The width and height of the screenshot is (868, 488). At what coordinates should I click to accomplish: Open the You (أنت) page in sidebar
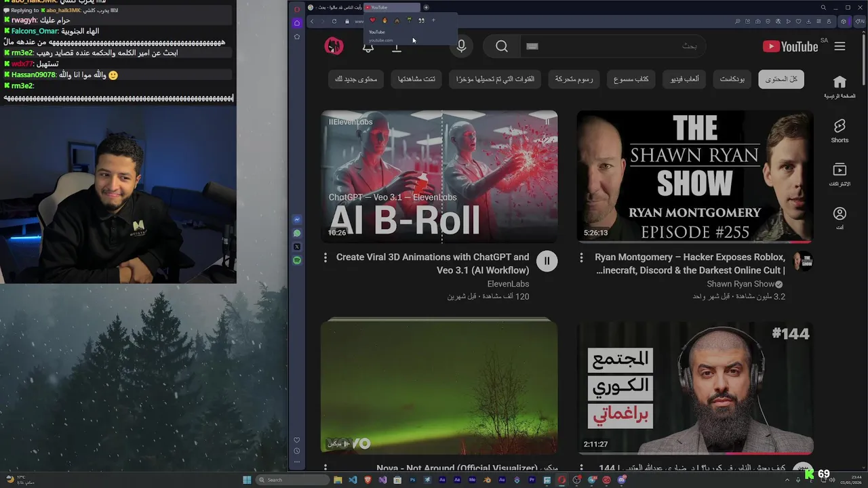coord(840,218)
